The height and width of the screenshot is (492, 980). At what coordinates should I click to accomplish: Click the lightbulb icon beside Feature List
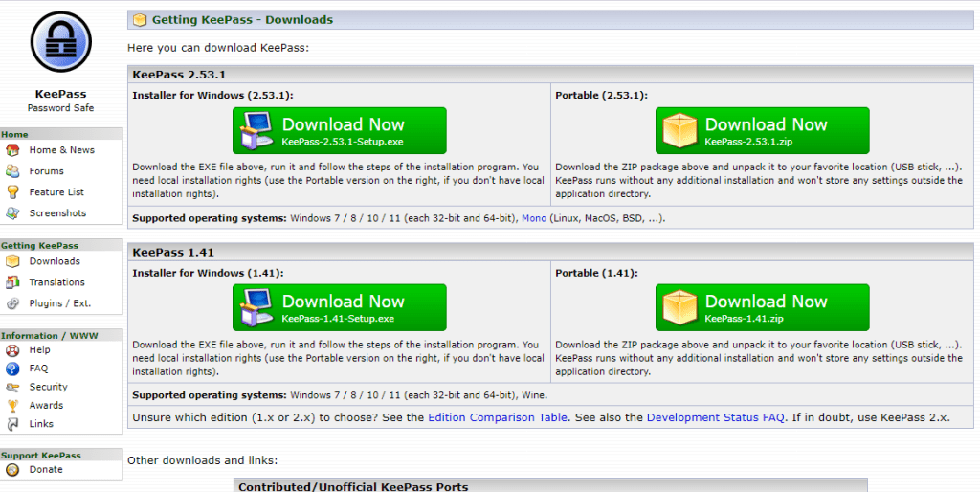12,192
